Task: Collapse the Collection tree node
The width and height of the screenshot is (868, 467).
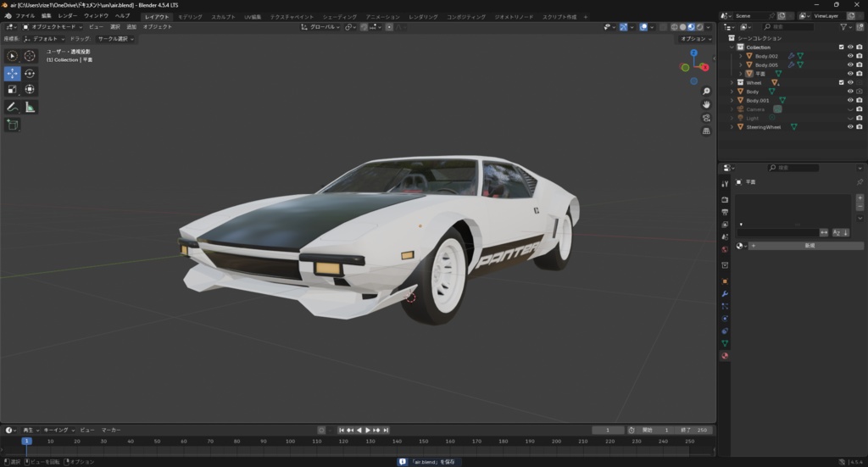Action: pyautogui.click(x=732, y=47)
